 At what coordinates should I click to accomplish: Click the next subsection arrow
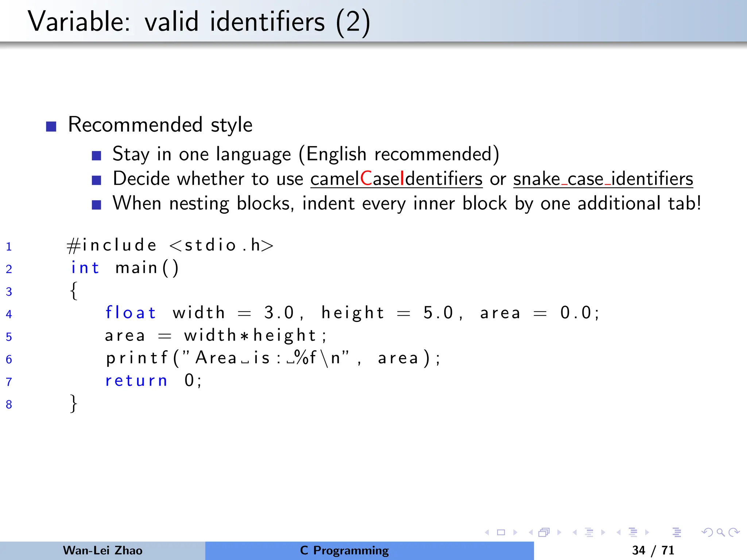tap(603, 532)
